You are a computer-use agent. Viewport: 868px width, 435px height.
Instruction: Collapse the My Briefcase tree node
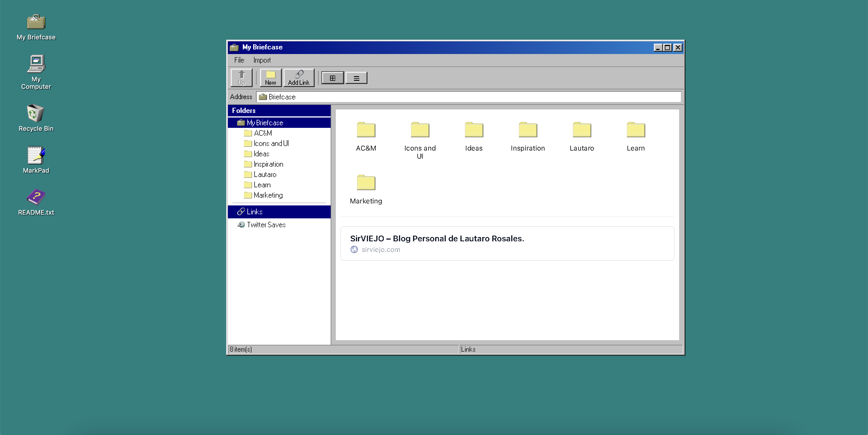point(265,123)
